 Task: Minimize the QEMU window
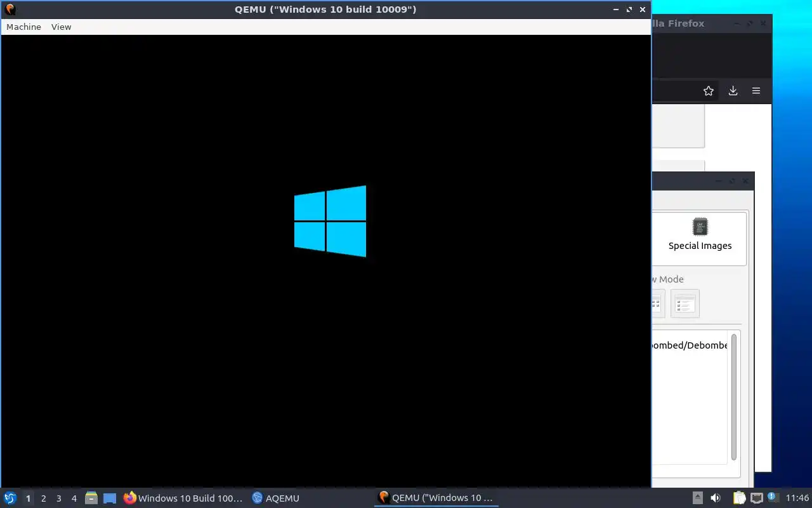click(616, 10)
